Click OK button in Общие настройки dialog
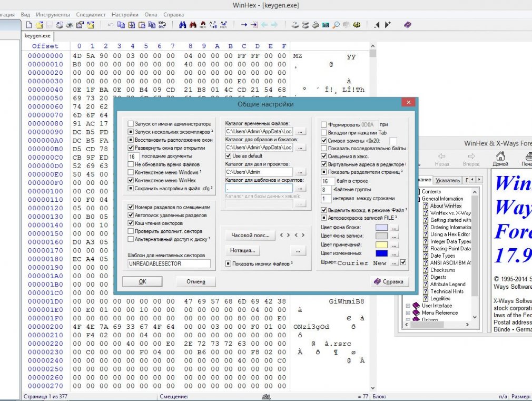532x401 pixels. click(x=142, y=281)
